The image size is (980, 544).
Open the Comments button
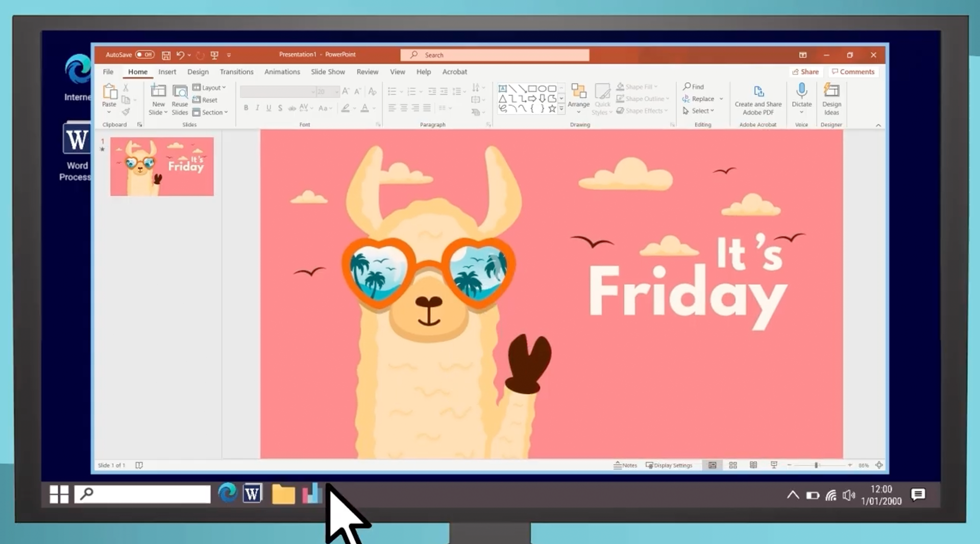coord(853,72)
